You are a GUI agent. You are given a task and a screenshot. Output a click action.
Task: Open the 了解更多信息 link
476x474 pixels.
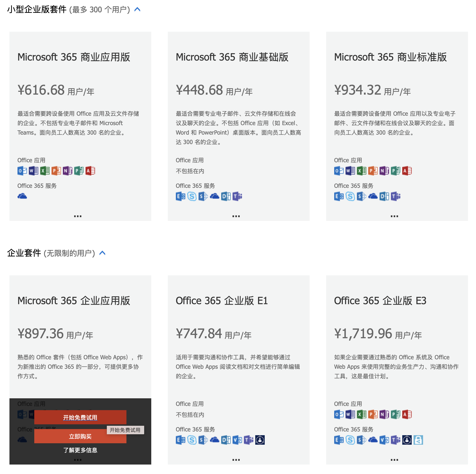click(x=80, y=450)
